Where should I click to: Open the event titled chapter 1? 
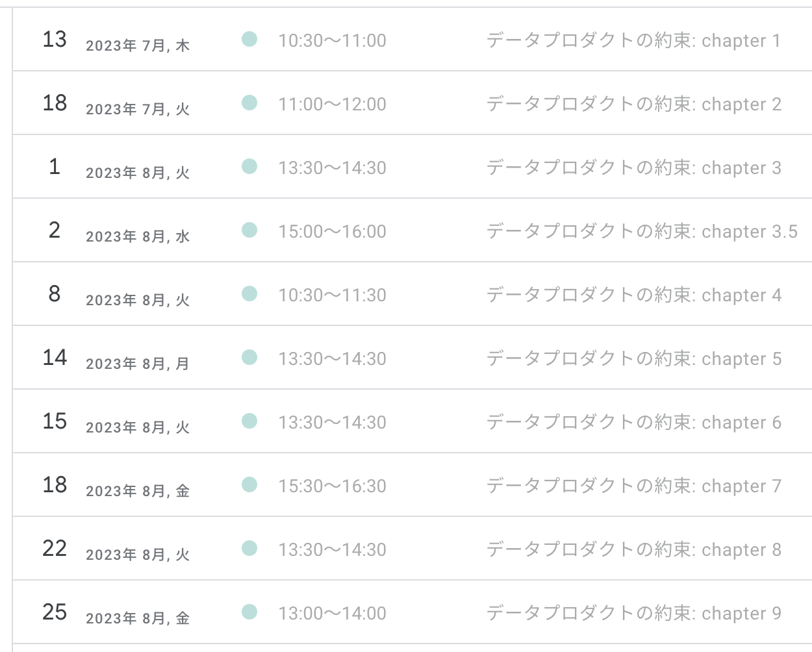tap(633, 40)
